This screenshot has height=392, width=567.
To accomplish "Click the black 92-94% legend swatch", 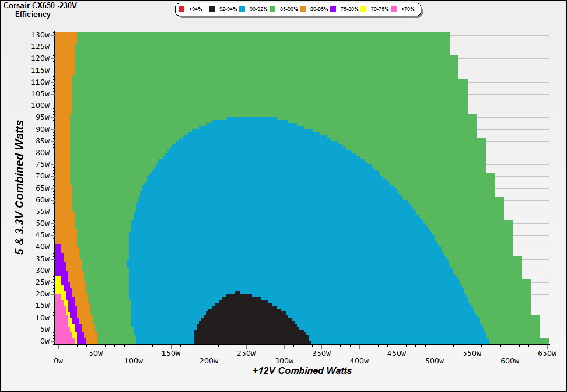I will (x=212, y=10).
